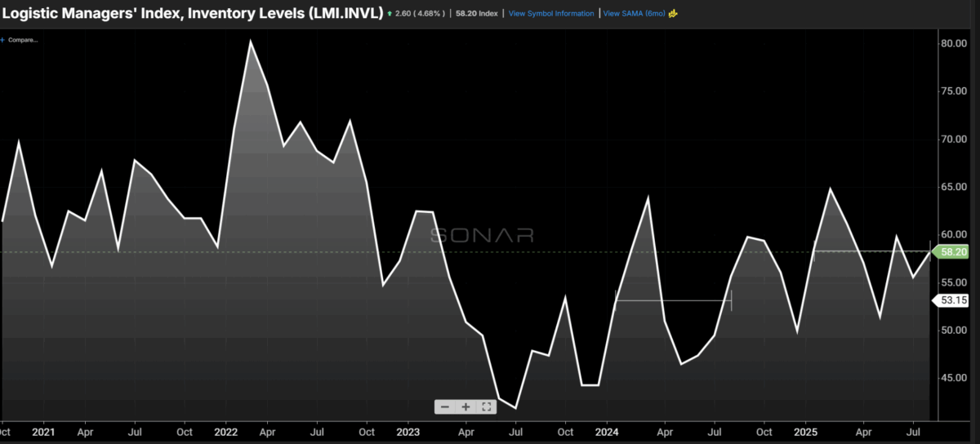Click the green up arrow change indicator

tap(390, 14)
